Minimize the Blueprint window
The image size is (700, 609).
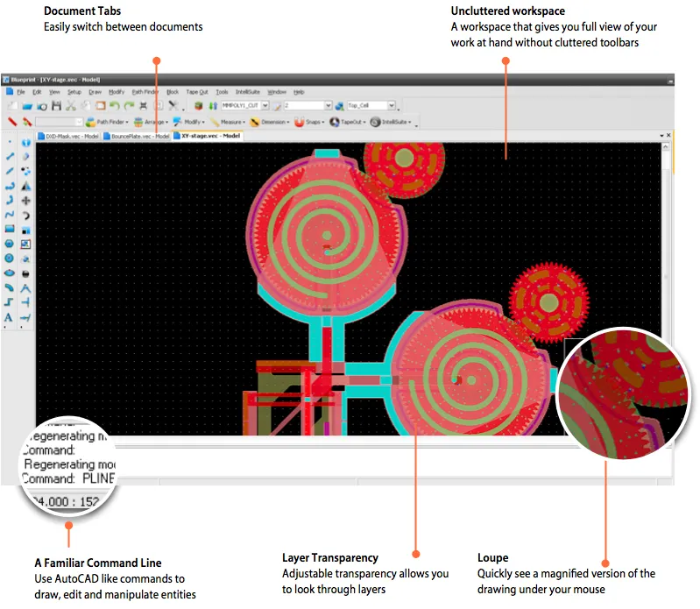[x=670, y=81]
